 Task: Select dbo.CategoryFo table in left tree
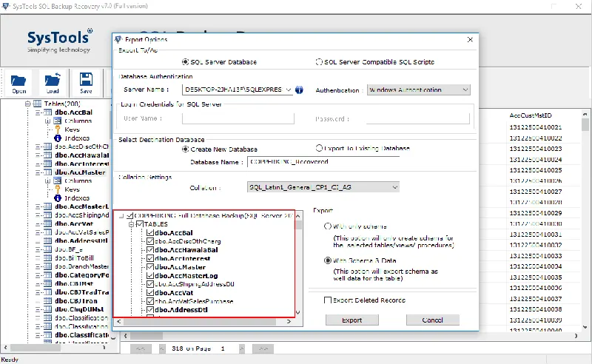click(x=81, y=275)
